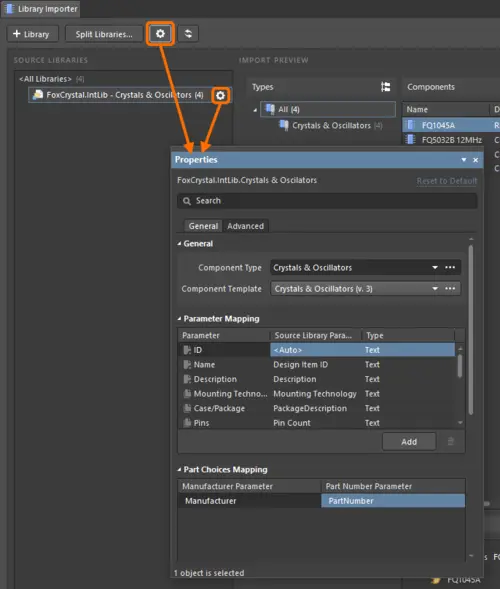Viewport: 500px width, 589px height.
Task: Close the Properties panel
Action: pyautogui.click(x=476, y=160)
